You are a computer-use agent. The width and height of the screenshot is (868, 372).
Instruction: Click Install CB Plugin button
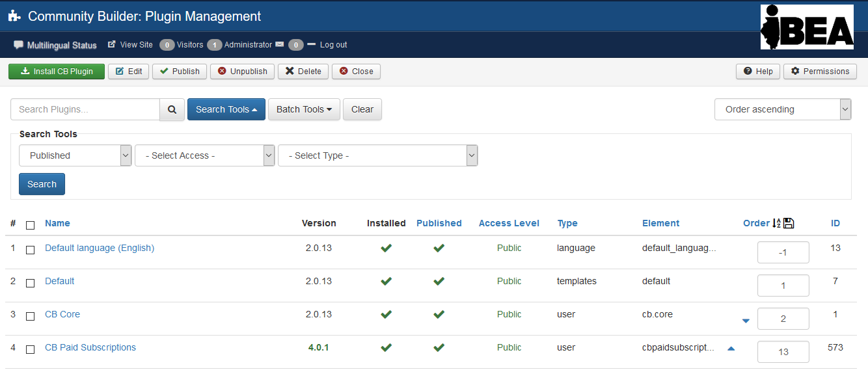[x=57, y=72]
